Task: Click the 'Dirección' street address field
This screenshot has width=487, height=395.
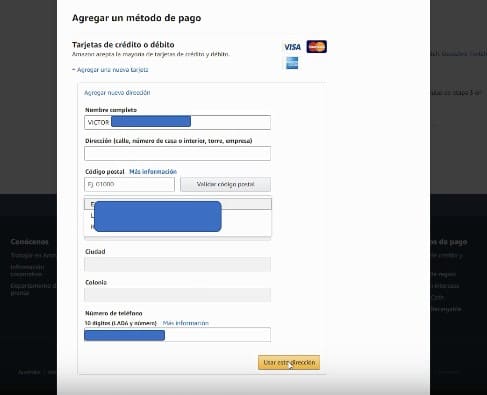Action: coord(177,153)
